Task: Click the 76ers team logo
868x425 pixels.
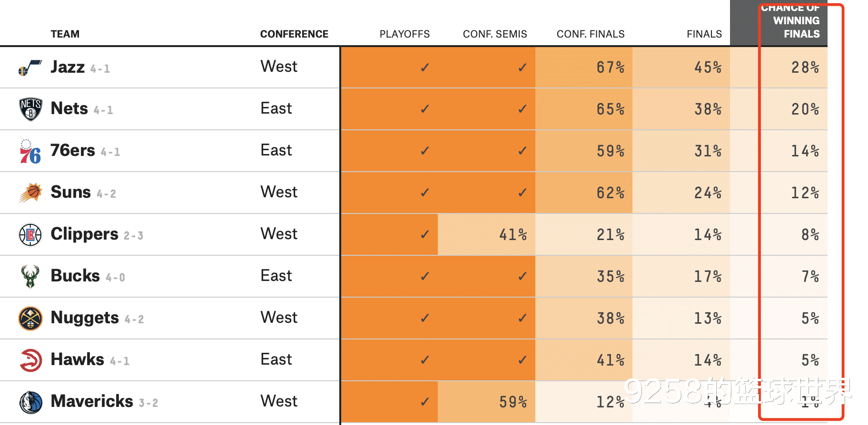Action: (30, 152)
